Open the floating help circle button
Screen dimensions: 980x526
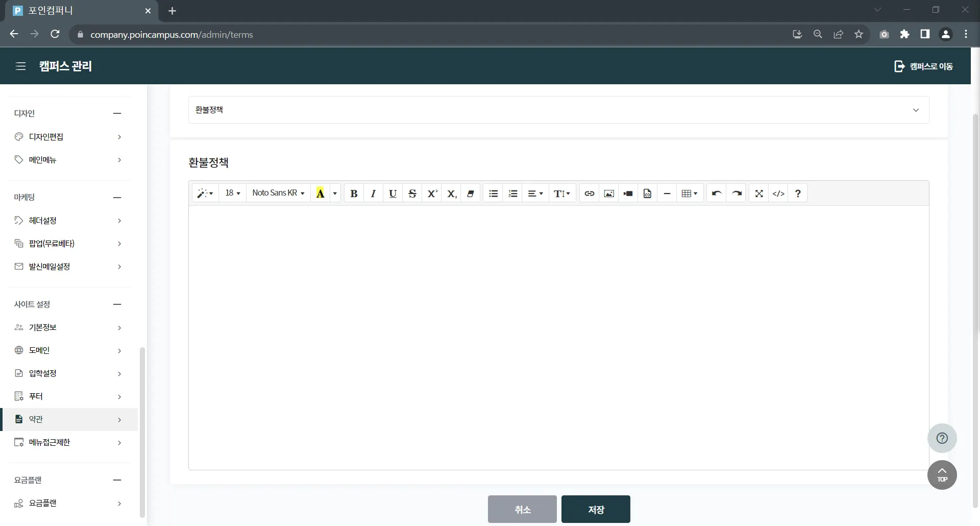point(942,438)
